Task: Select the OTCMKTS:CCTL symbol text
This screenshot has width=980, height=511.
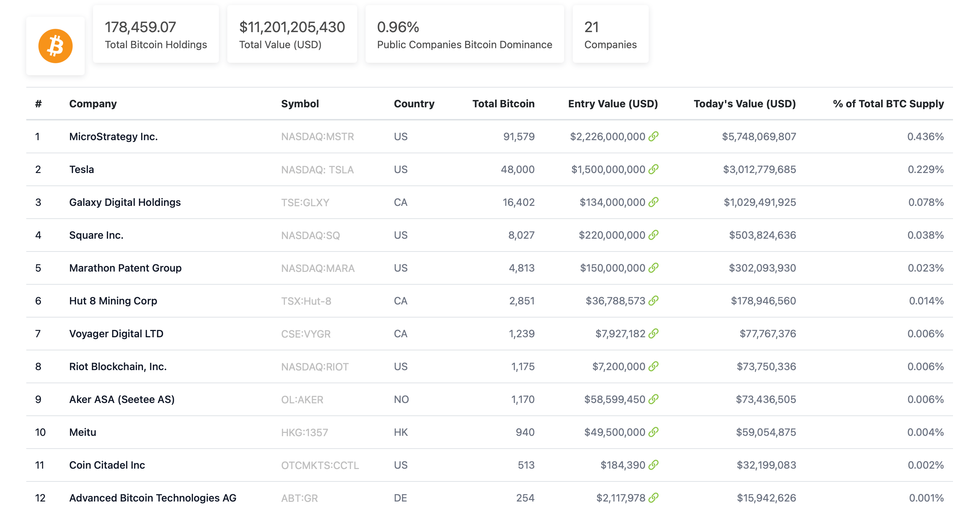Action: [x=320, y=465]
